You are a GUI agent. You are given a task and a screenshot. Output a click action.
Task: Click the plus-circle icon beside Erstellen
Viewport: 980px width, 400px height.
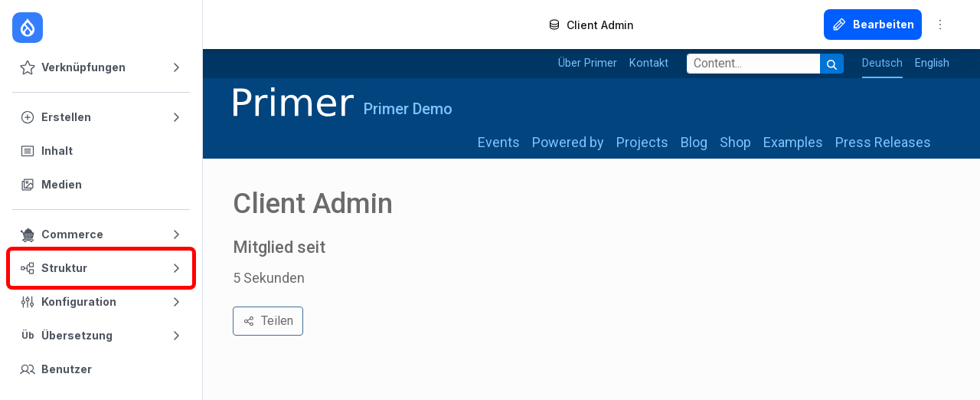click(x=28, y=117)
